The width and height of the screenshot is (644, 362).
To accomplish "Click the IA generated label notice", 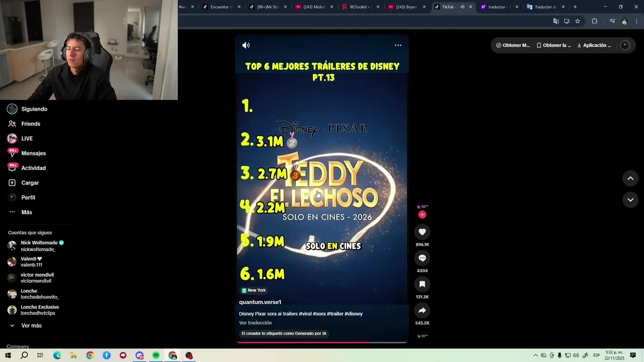I will 284,333.
